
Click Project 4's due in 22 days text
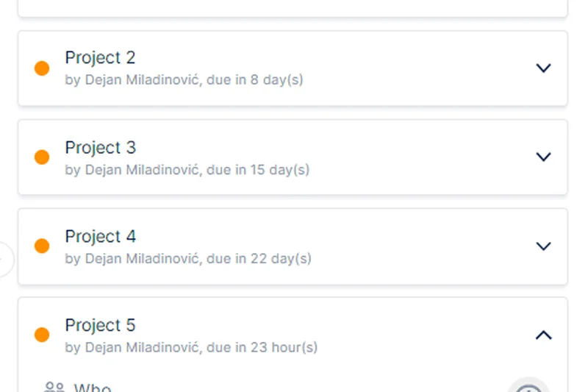187,259
